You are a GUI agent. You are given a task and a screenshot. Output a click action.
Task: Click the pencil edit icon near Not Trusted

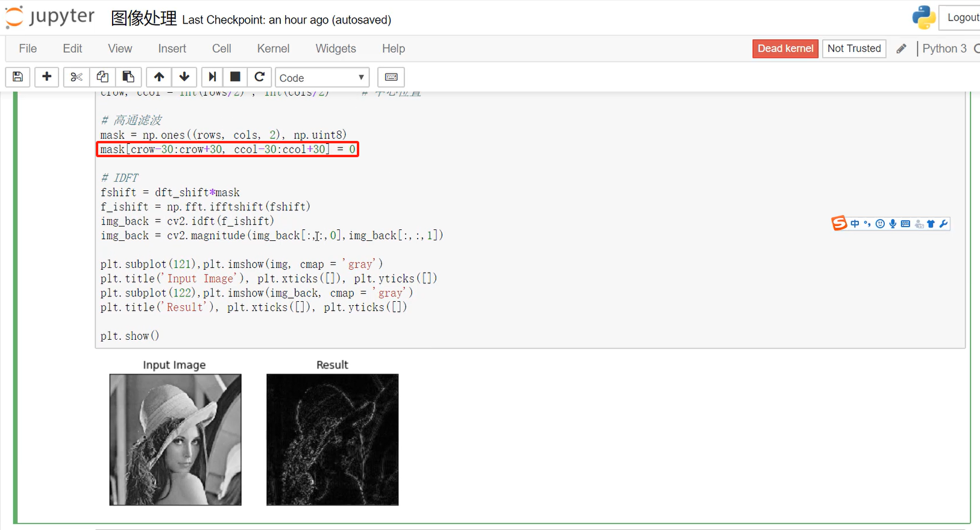(x=902, y=49)
